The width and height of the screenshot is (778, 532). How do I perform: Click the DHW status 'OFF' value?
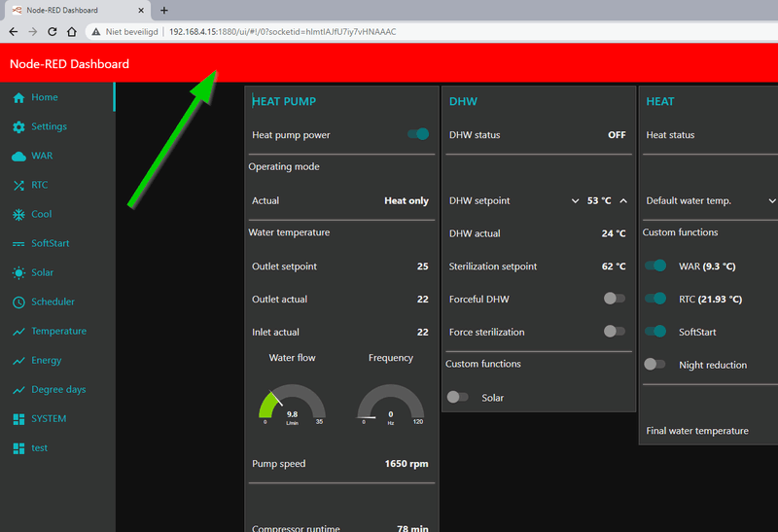(617, 135)
